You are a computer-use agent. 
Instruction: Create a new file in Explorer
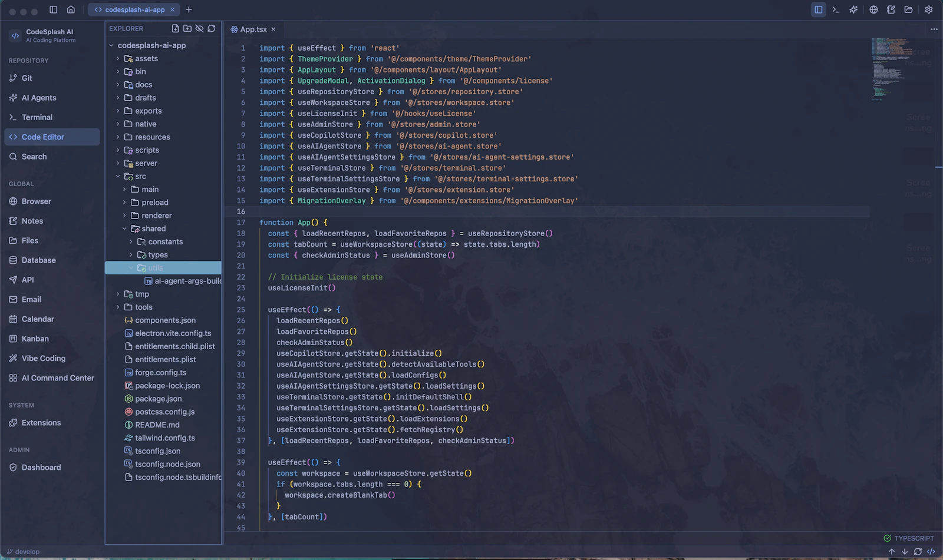[175, 28]
